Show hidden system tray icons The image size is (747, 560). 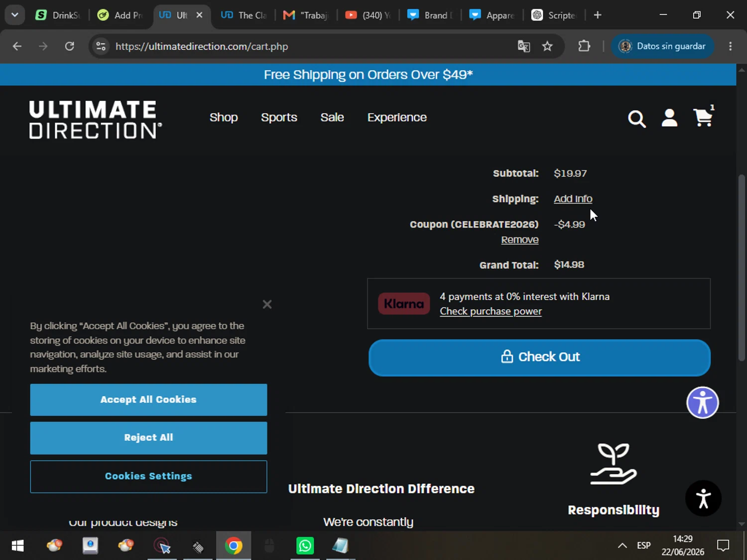pos(622,546)
